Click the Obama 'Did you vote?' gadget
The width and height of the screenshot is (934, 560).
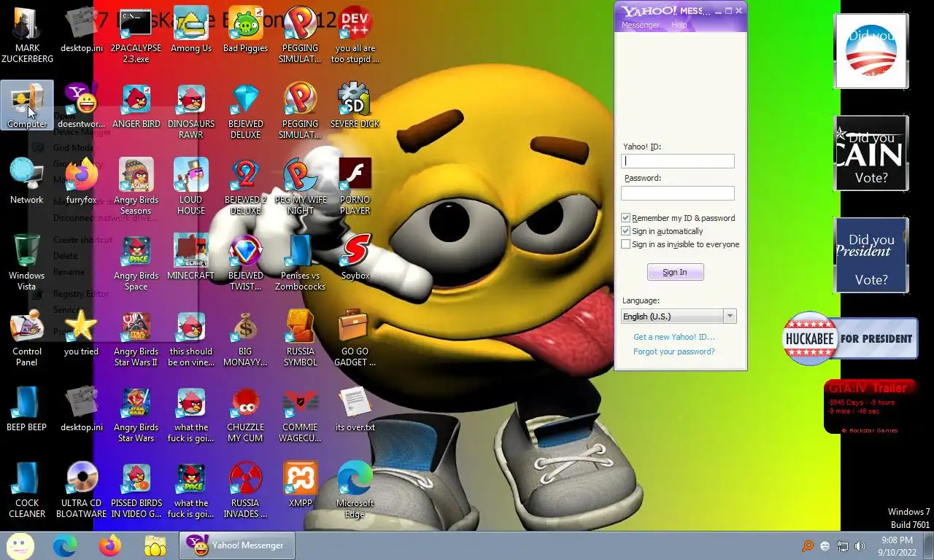tap(871, 51)
